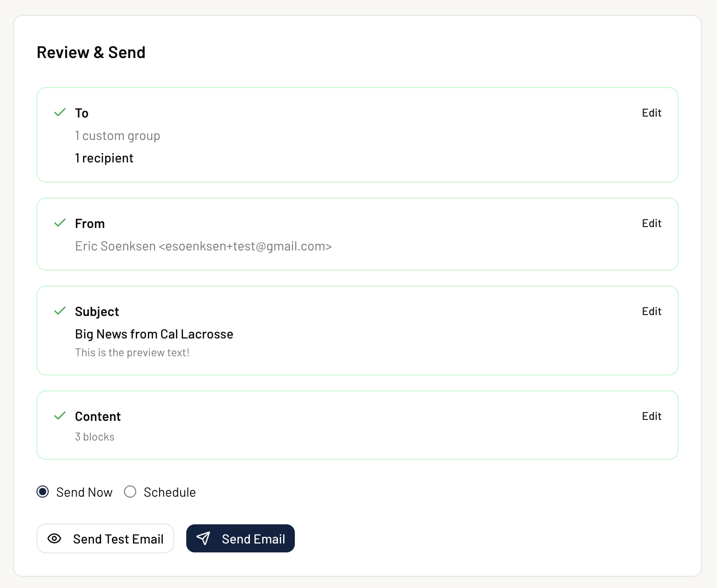The image size is (717, 588).
Task: Click the Eric Soenksen sender email address
Action: [203, 246]
